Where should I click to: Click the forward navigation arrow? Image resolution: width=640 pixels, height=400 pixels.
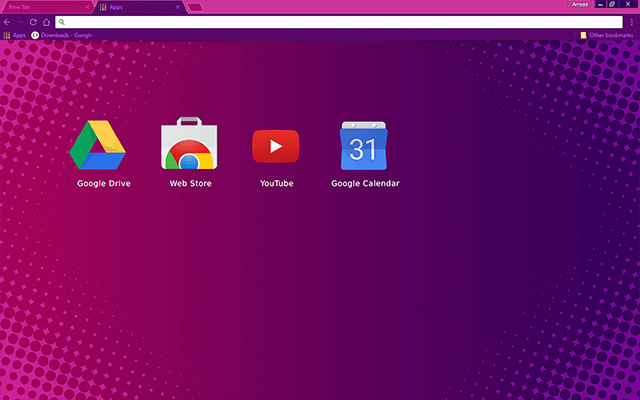(x=20, y=21)
